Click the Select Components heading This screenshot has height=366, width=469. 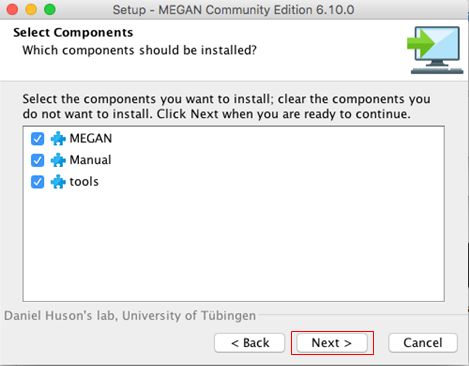(73, 32)
